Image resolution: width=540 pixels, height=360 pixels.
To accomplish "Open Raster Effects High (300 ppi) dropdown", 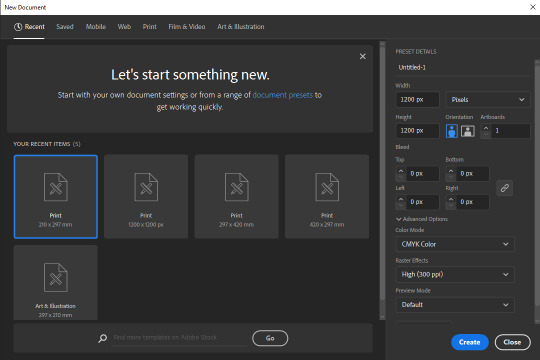I will coord(455,275).
